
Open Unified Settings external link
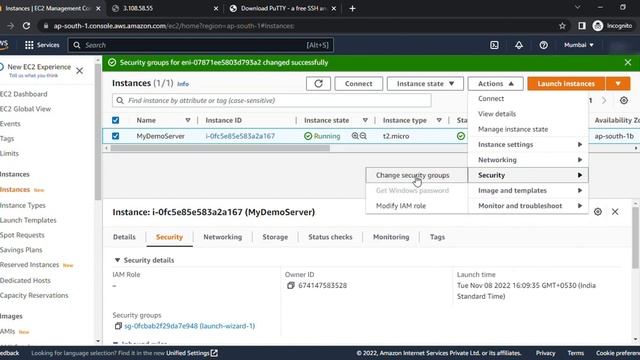point(192,353)
